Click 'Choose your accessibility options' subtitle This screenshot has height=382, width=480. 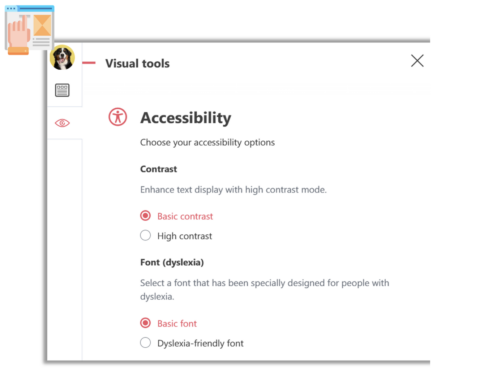(x=207, y=142)
